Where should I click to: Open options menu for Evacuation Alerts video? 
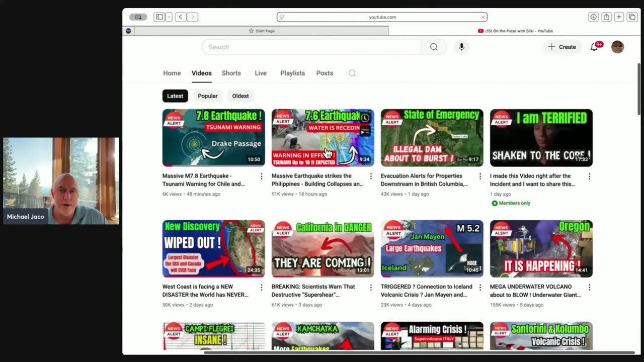coord(480,176)
